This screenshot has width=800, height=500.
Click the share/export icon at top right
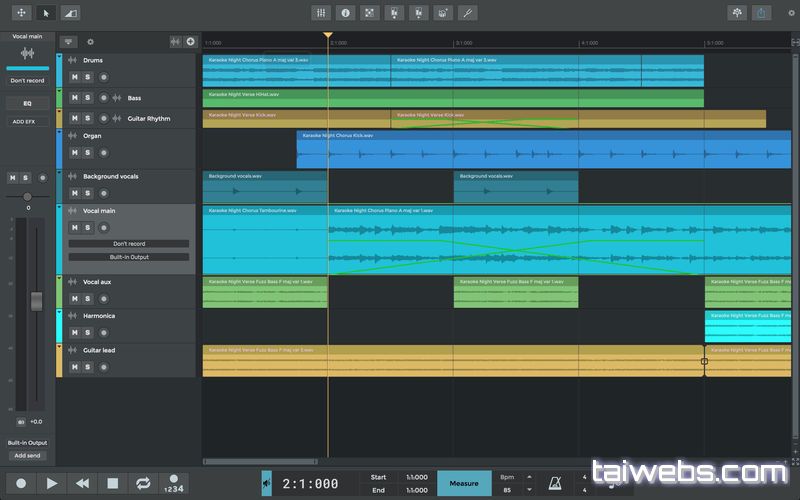762,13
